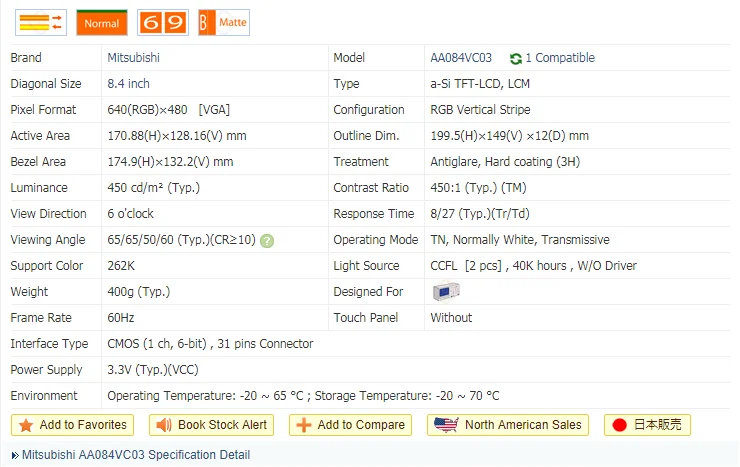Viewport: 740px width, 467px height.
Task: Select the Weight value 400g (Typ.)
Action: (x=139, y=292)
